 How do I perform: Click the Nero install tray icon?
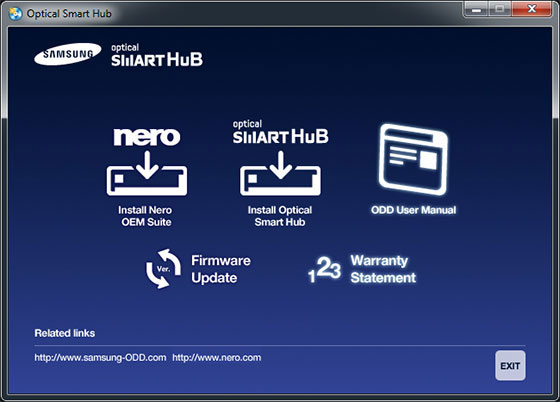coord(147,173)
